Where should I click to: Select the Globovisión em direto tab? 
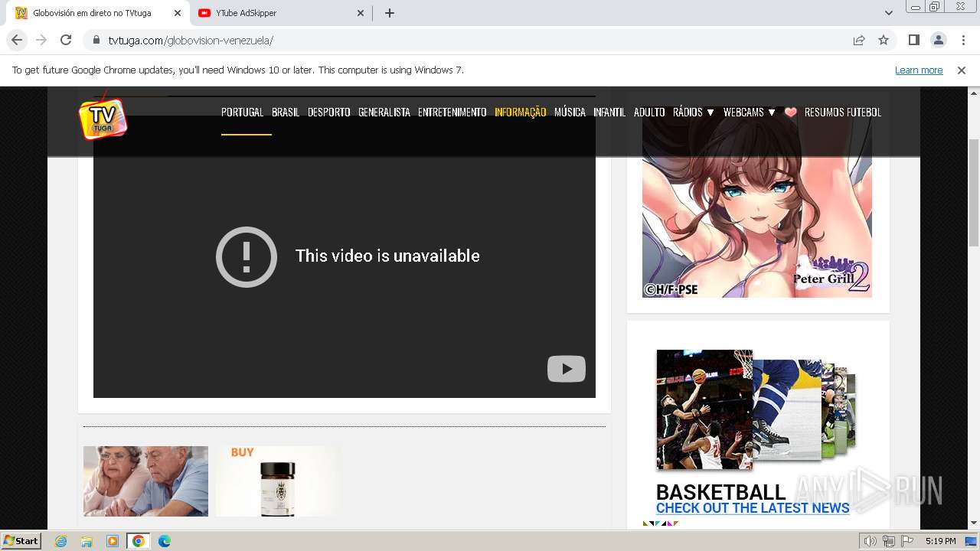pos(97,13)
